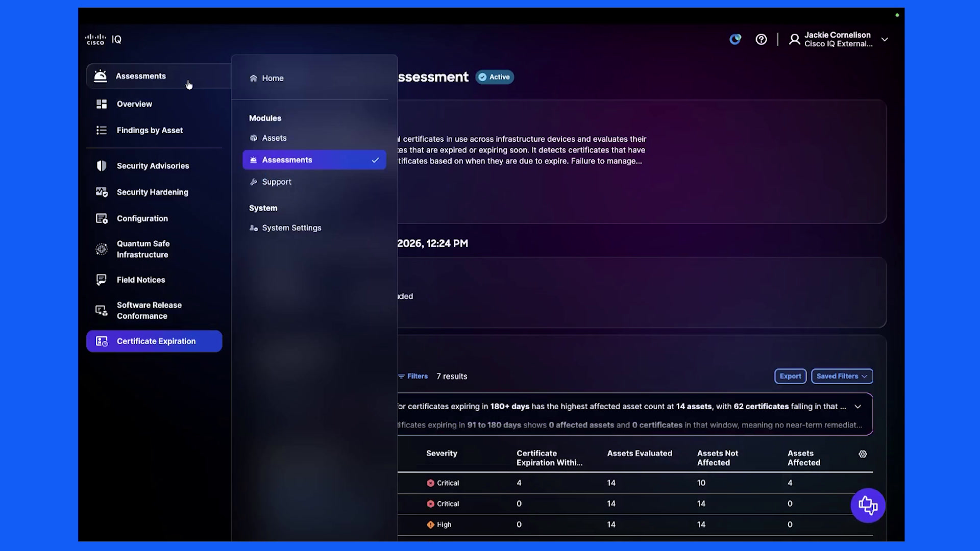Viewport: 980px width, 551px height.
Task: Click the Certificate Expiration Within column header
Action: click(x=549, y=458)
